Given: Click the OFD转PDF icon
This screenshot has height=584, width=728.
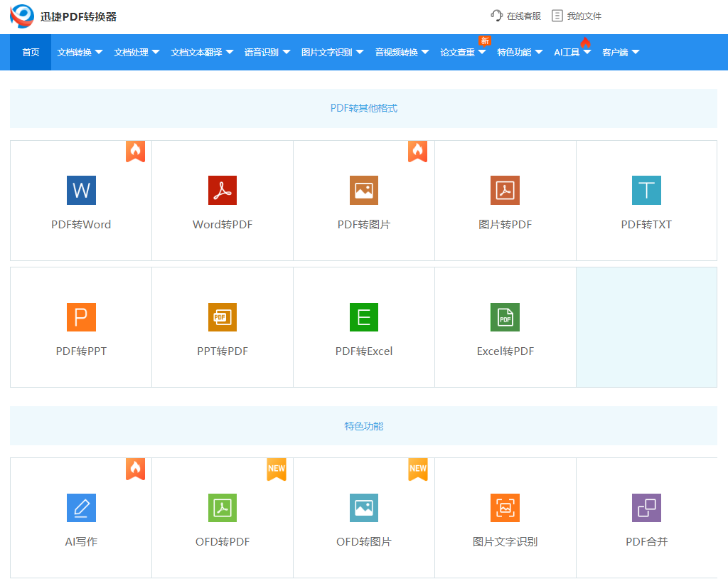Looking at the screenshot, I should [x=223, y=508].
